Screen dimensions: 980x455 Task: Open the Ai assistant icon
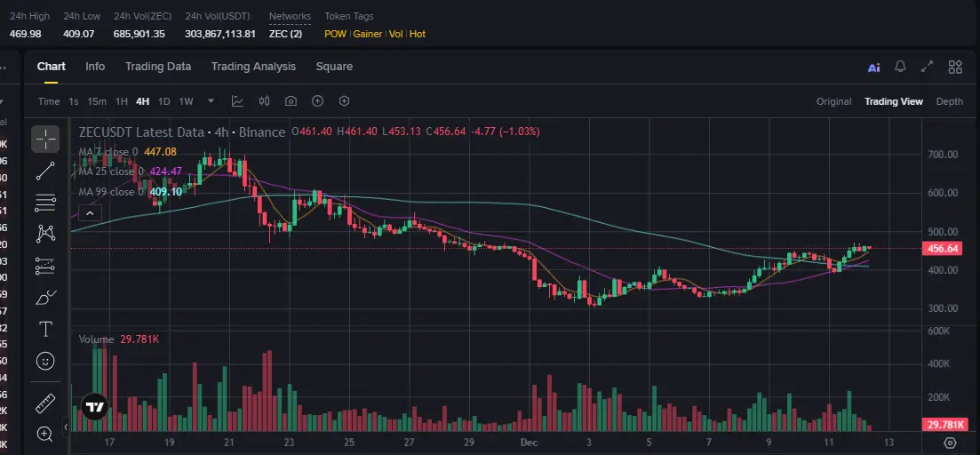tap(873, 67)
